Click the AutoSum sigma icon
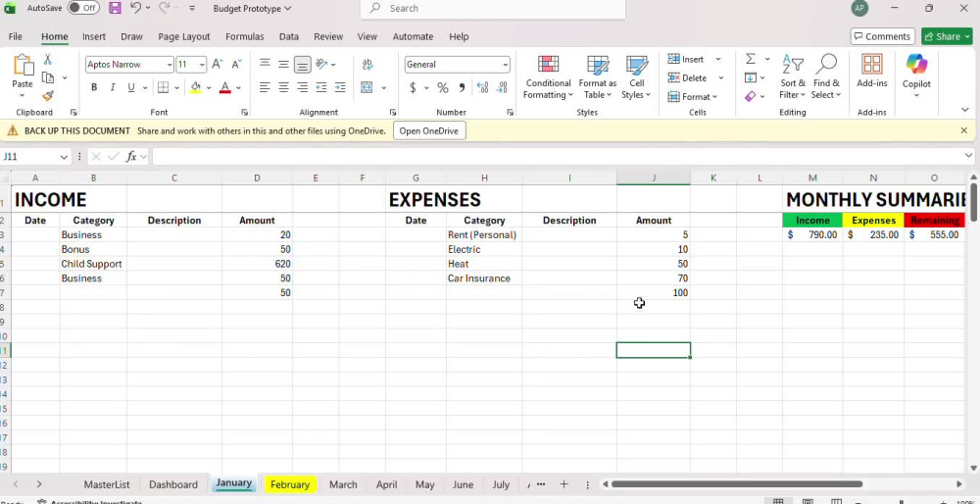The image size is (980, 504). tap(751, 59)
